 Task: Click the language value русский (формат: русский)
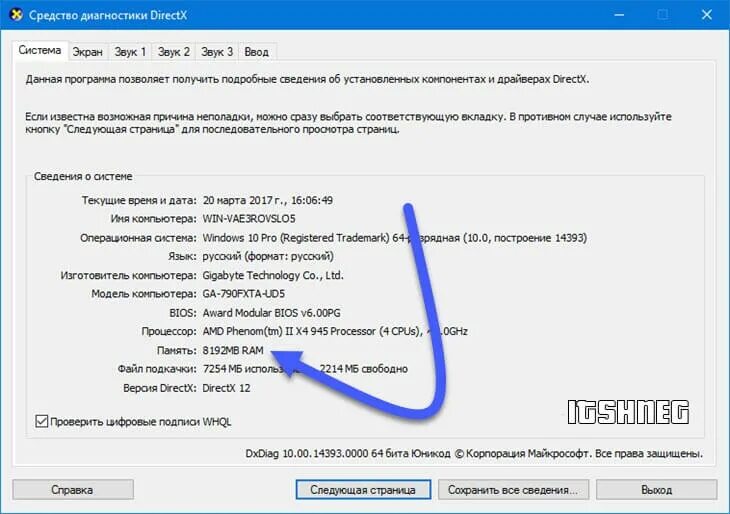[x=268, y=257]
